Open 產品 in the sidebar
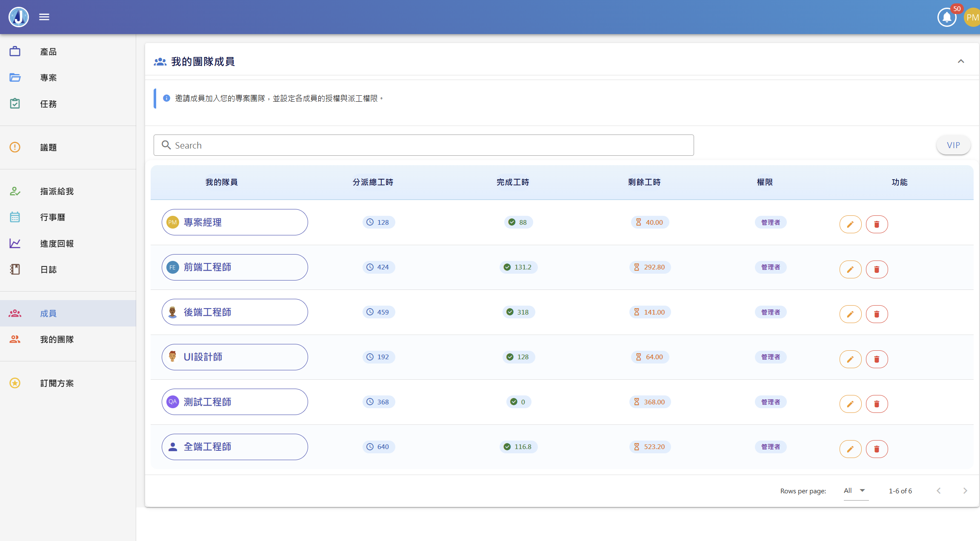Viewport: 980px width, 541px height. (48, 52)
